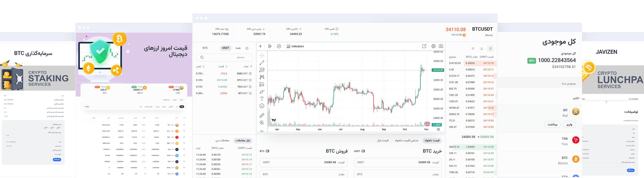Favorite the BTCUSDT pair star

[x=250, y=80]
